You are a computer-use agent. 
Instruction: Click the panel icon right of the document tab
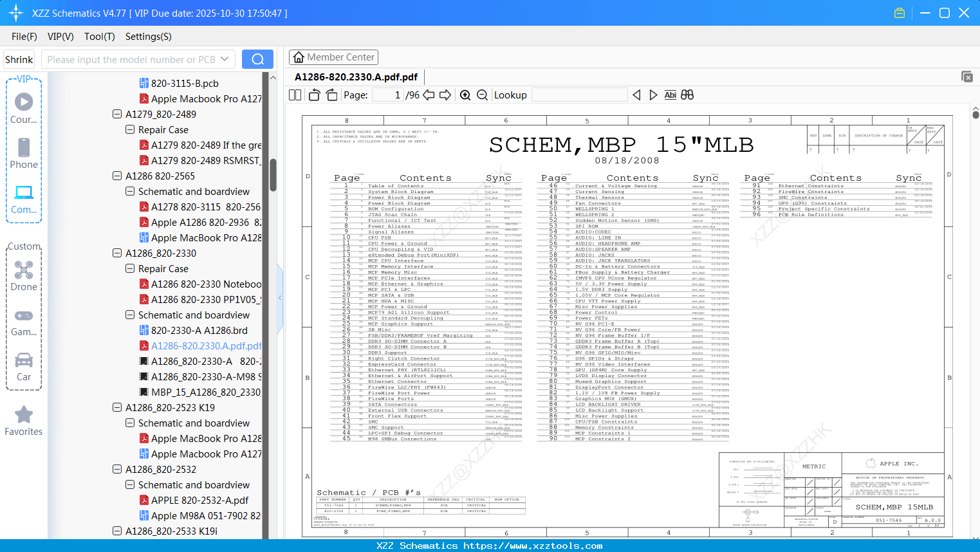click(x=967, y=77)
